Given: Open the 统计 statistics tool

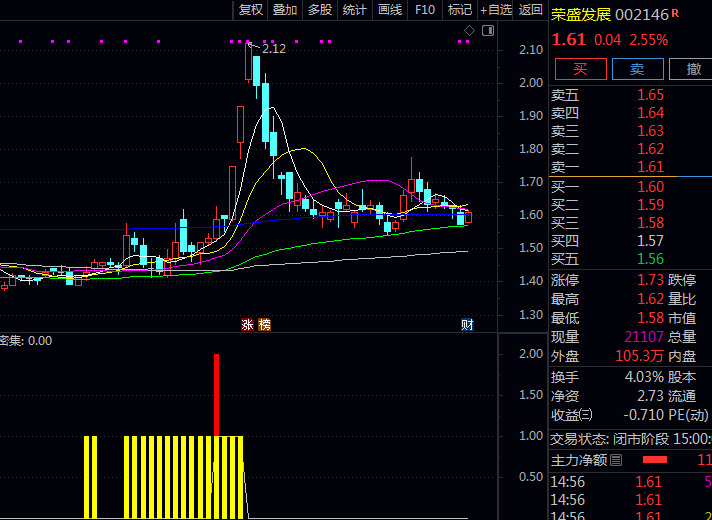Looking at the screenshot, I should pyautogui.click(x=355, y=10).
